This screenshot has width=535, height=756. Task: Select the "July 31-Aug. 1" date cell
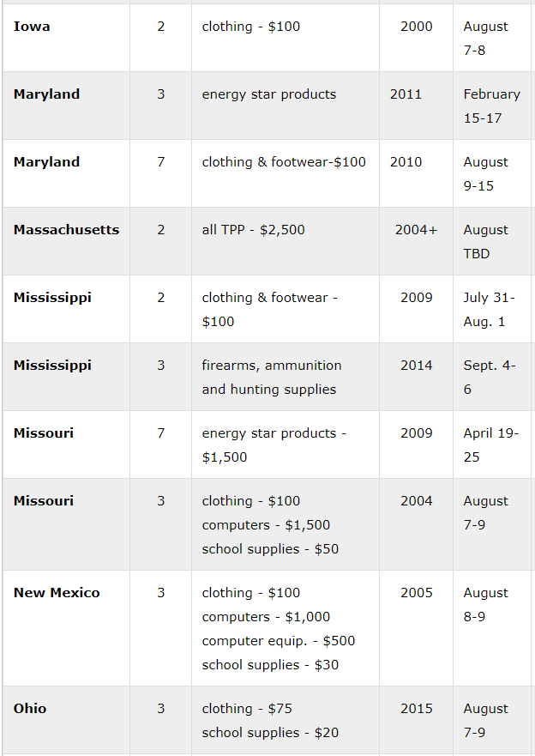click(x=489, y=310)
